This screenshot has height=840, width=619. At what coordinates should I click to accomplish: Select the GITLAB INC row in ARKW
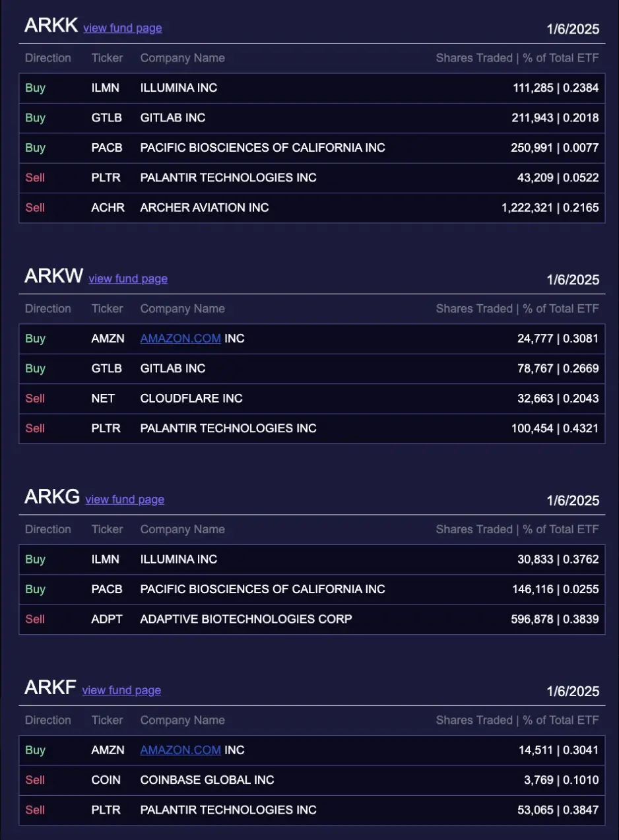pyautogui.click(x=310, y=369)
